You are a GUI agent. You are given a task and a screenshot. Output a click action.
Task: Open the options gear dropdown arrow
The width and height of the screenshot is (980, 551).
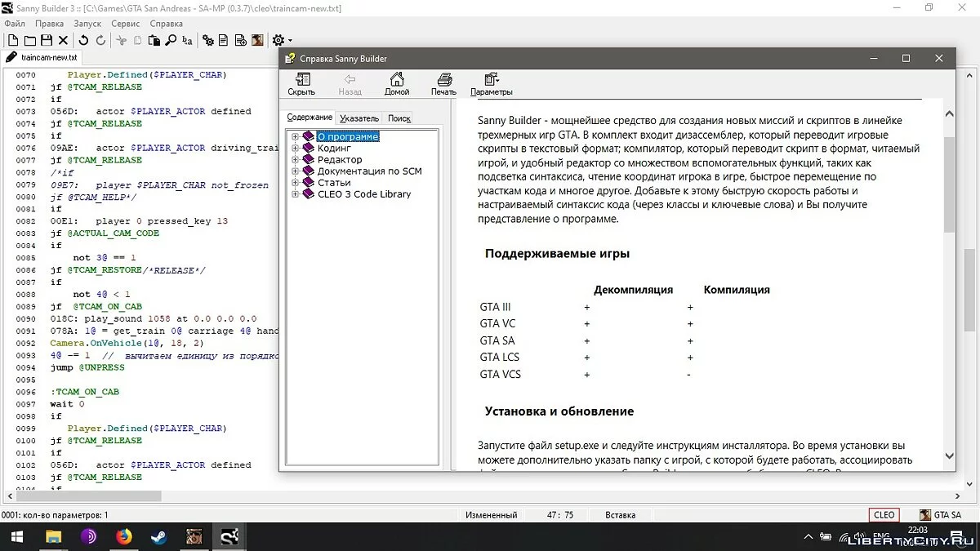(290, 41)
